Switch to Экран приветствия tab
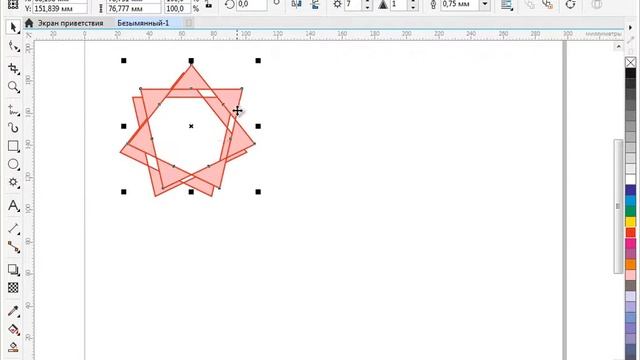 pos(71,23)
